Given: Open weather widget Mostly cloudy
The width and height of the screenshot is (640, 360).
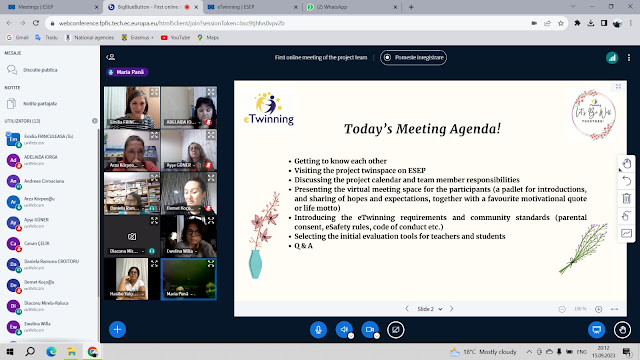Looking at the screenshot, I should click(483, 352).
